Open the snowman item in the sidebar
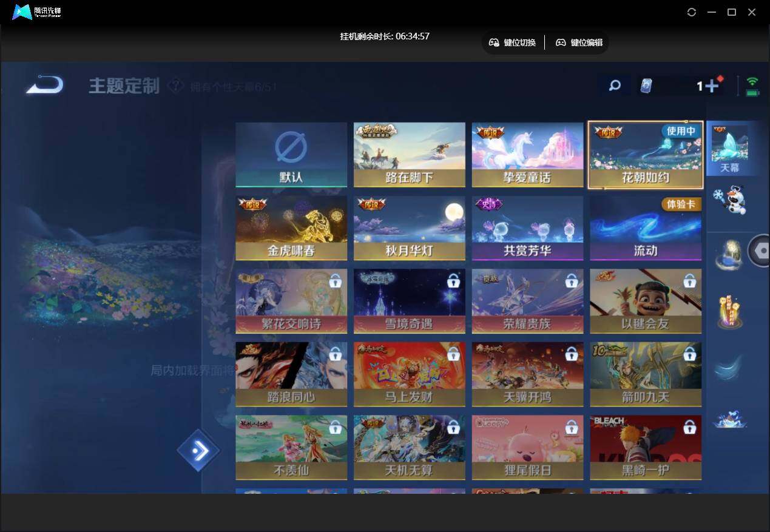 tap(729, 200)
